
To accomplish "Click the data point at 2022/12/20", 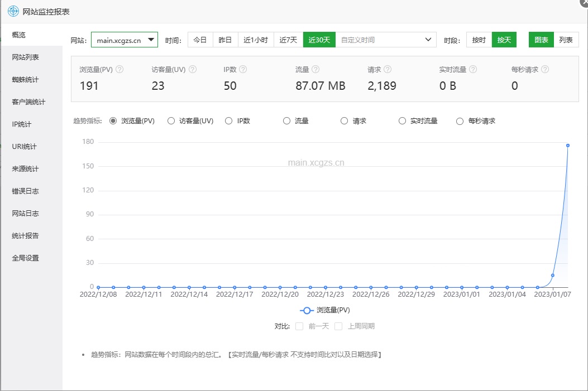I will click(x=280, y=287).
